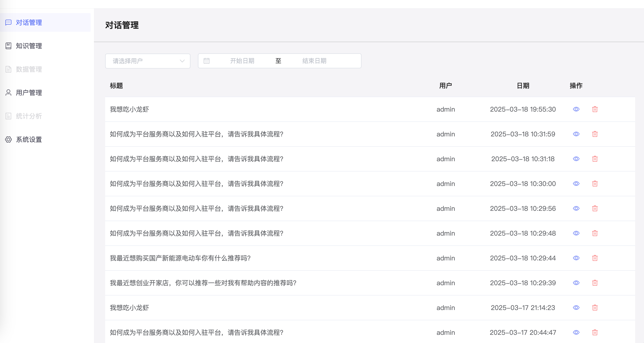Click the 对话管理 chat bubble icon
Screen dimensions: 644x343
(8, 22)
